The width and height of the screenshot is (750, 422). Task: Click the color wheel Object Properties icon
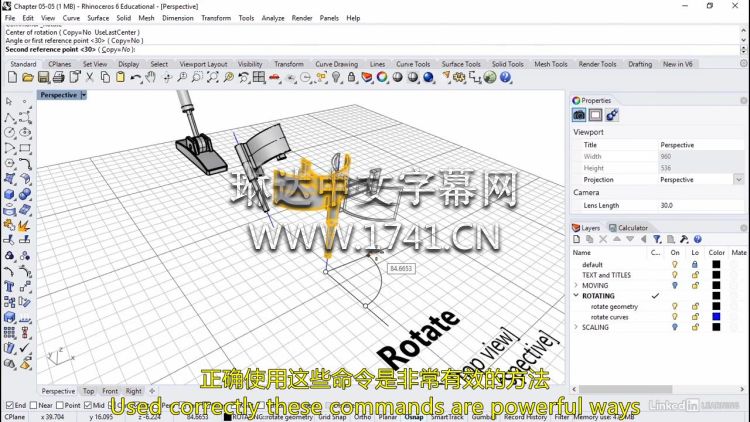[x=382, y=77]
